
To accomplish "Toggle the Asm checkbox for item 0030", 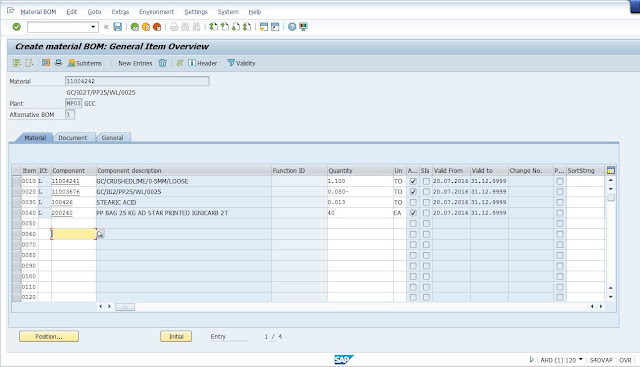I will (x=413, y=202).
